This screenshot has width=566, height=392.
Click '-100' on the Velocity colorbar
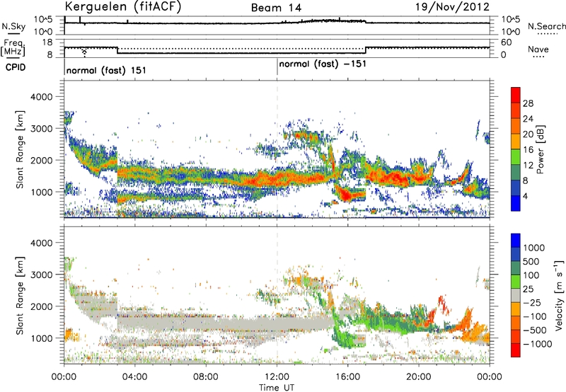click(x=535, y=316)
